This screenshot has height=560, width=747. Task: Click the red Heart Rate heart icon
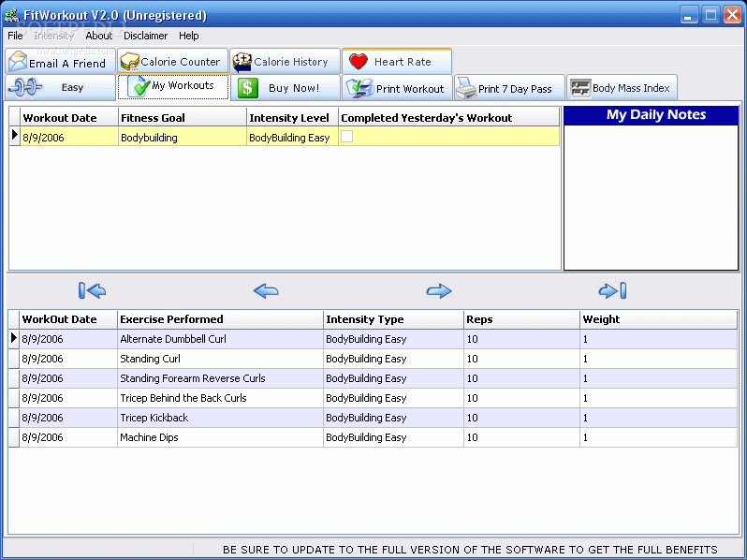[359, 62]
